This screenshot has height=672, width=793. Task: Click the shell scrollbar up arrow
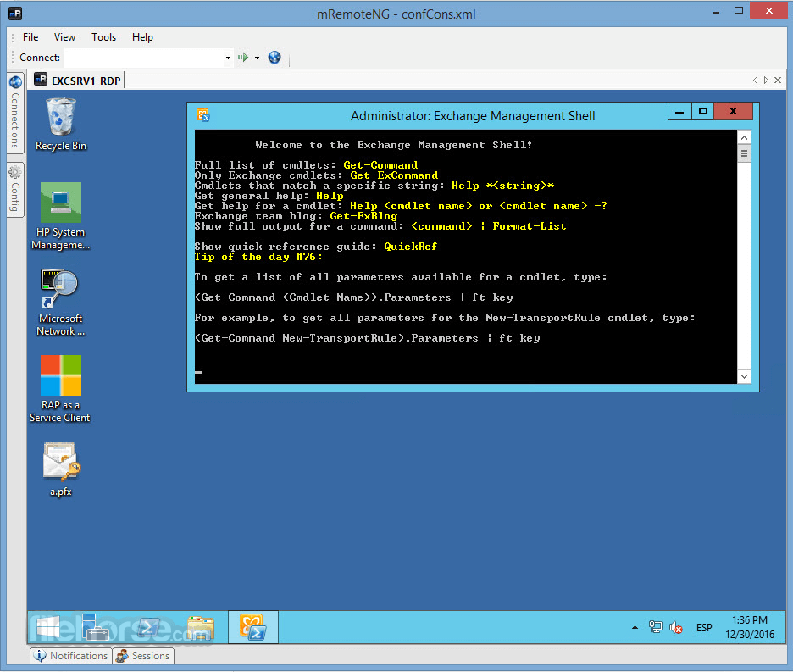pyautogui.click(x=744, y=137)
